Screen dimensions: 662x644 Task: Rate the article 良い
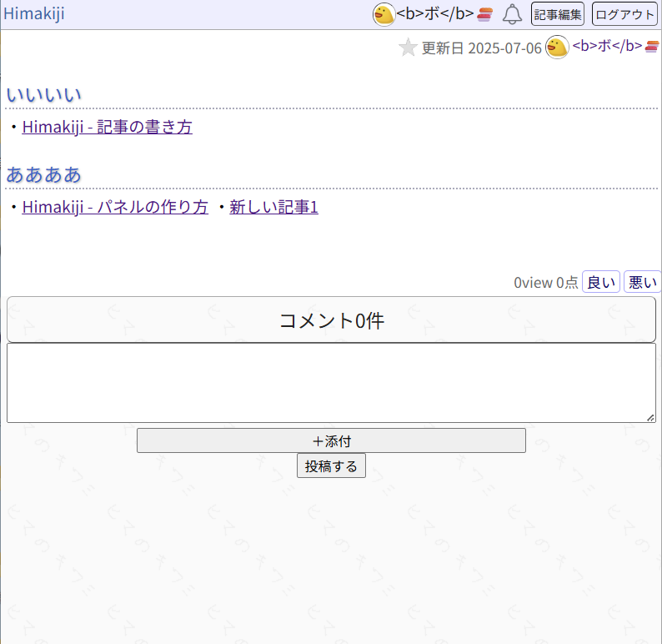pyautogui.click(x=601, y=282)
